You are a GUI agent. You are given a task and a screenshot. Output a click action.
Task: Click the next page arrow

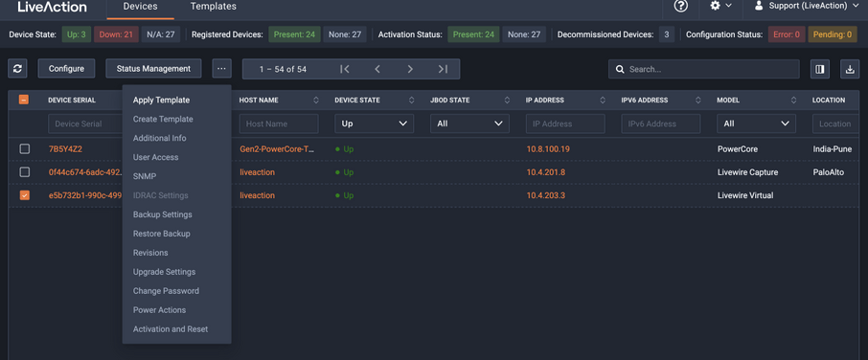coord(410,69)
